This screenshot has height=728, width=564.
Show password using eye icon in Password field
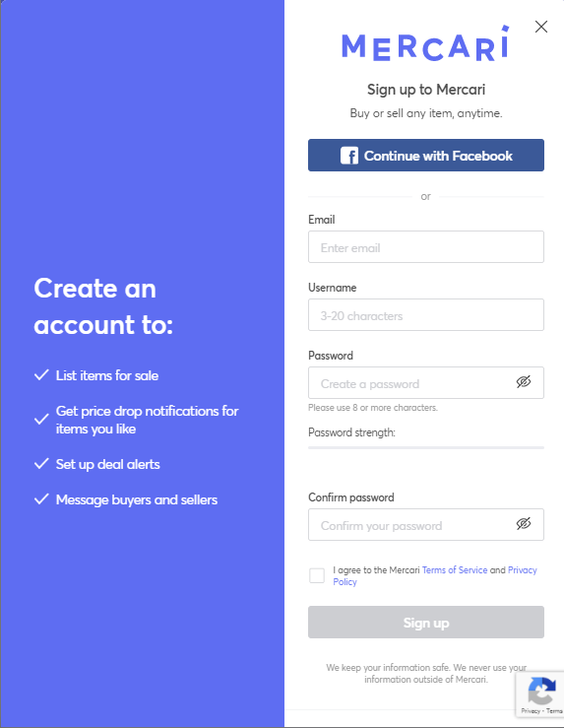point(524,382)
